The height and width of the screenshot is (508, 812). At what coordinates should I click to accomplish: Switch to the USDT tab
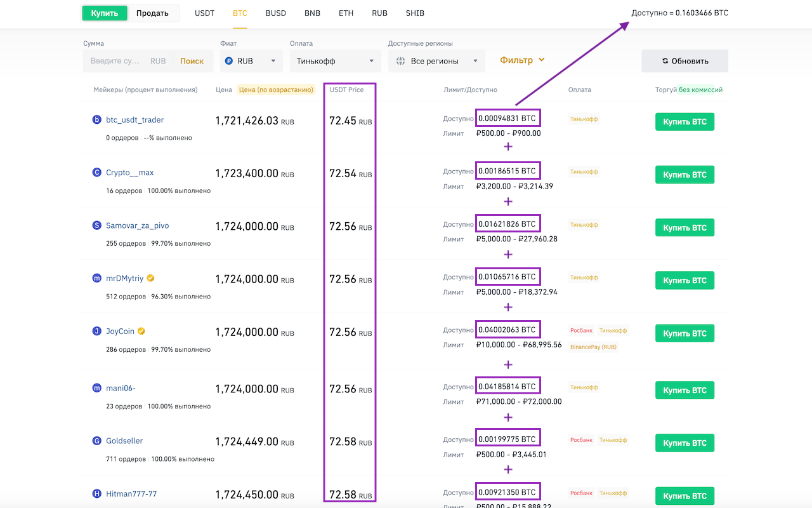coord(204,13)
